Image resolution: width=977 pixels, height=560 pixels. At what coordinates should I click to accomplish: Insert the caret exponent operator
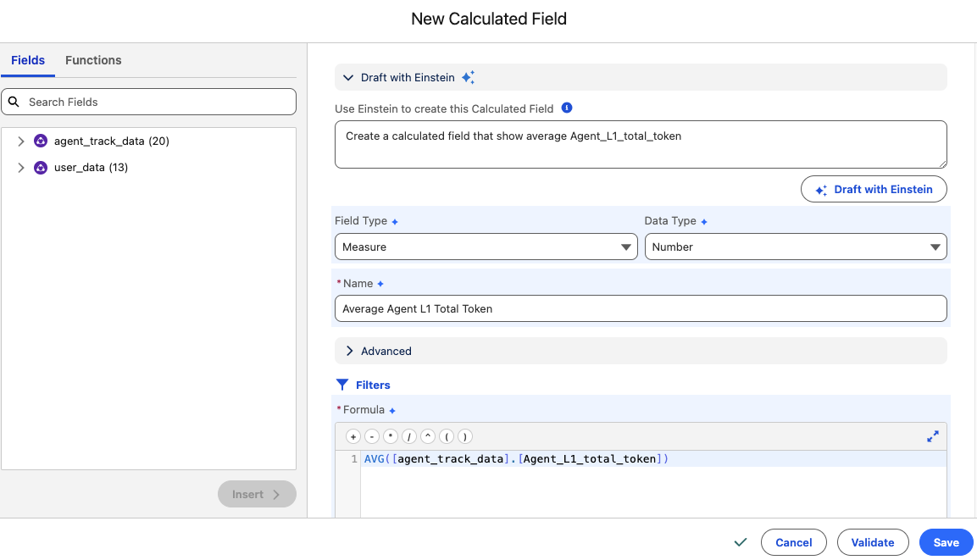click(428, 436)
